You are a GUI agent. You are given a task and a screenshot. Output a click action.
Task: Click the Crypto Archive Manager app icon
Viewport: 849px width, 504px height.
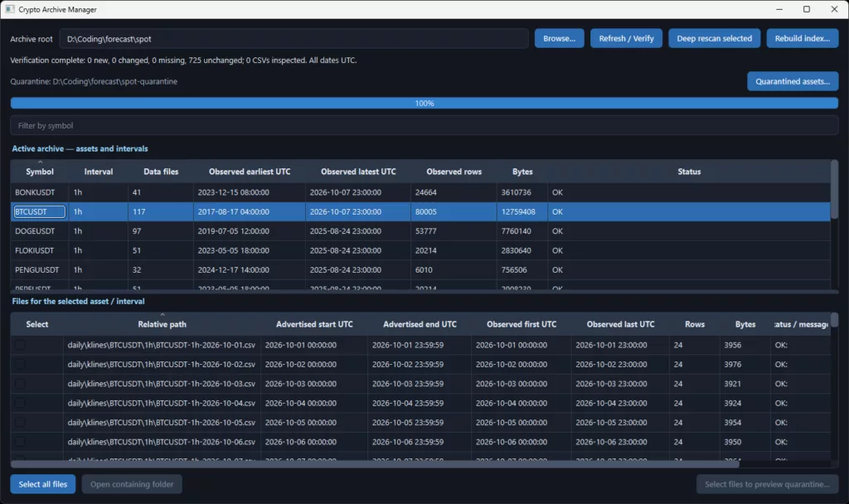[10, 9]
